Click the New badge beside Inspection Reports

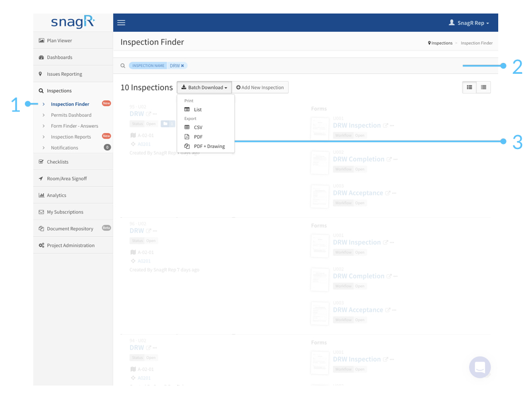click(x=107, y=136)
